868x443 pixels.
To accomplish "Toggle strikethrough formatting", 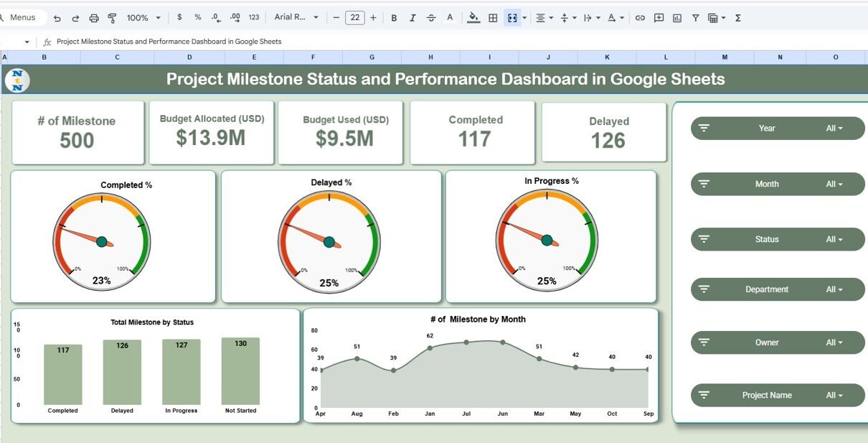I will pyautogui.click(x=431, y=18).
